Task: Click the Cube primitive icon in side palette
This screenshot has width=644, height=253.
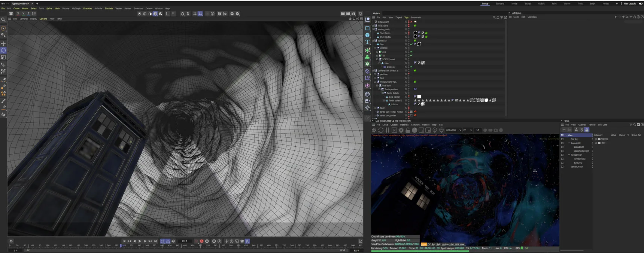Action: pos(367,35)
